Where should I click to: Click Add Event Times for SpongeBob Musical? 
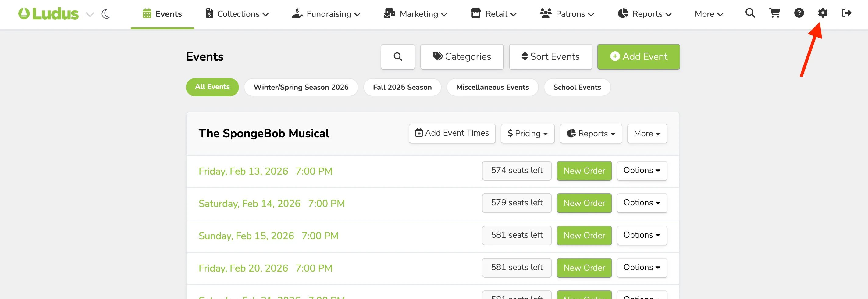coord(452,134)
